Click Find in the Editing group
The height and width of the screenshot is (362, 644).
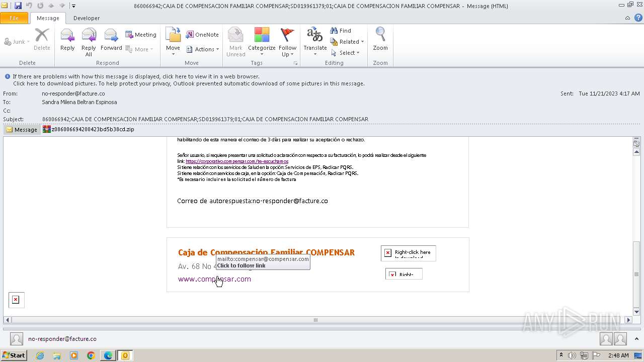coord(341,31)
